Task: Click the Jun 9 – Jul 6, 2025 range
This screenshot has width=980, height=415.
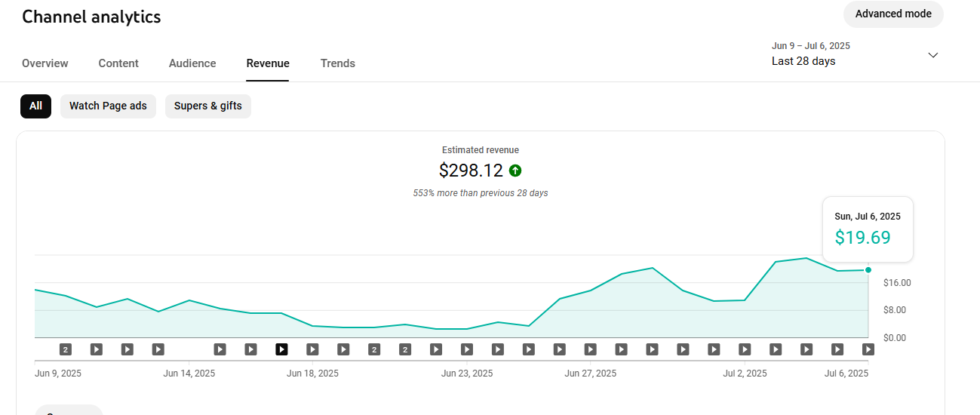Action: pyautogui.click(x=811, y=46)
